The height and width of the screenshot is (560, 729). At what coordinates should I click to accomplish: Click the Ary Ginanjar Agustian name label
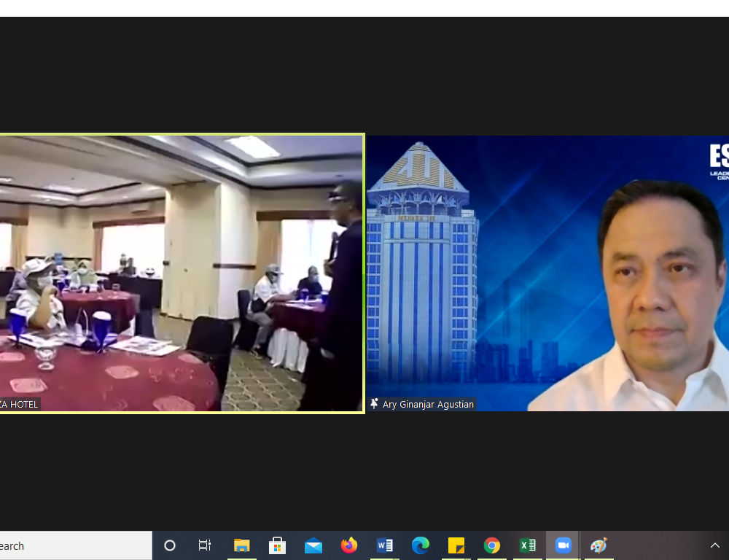click(x=428, y=404)
